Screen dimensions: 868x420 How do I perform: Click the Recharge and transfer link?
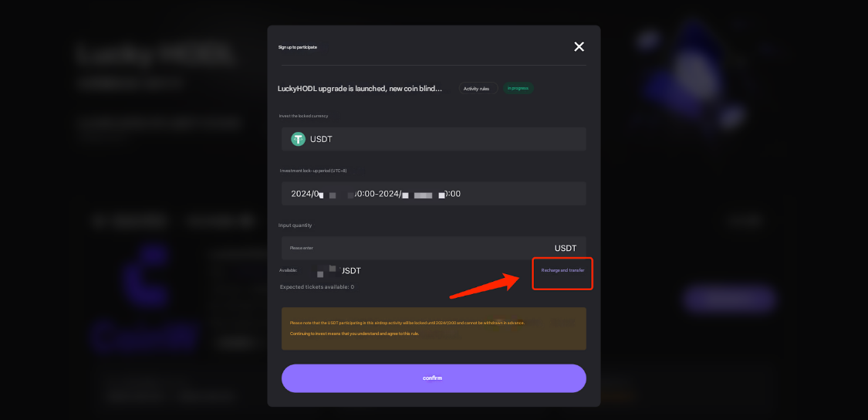[562, 270]
